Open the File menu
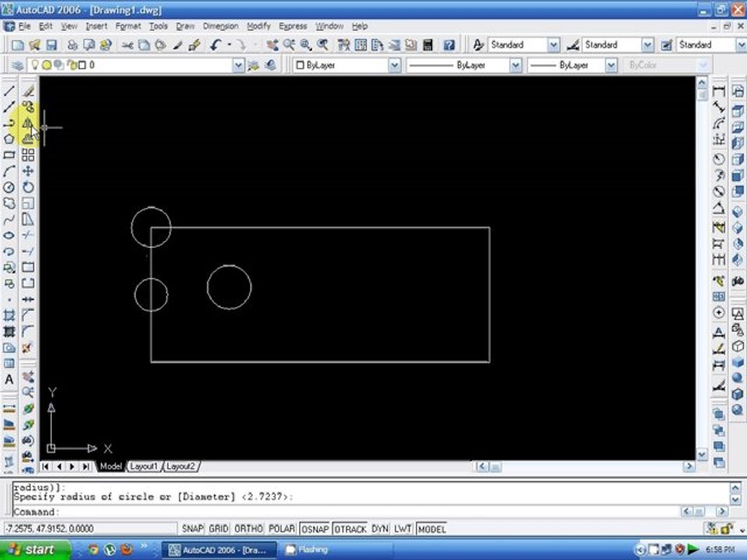Image resolution: width=747 pixels, height=560 pixels. pyautogui.click(x=24, y=26)
